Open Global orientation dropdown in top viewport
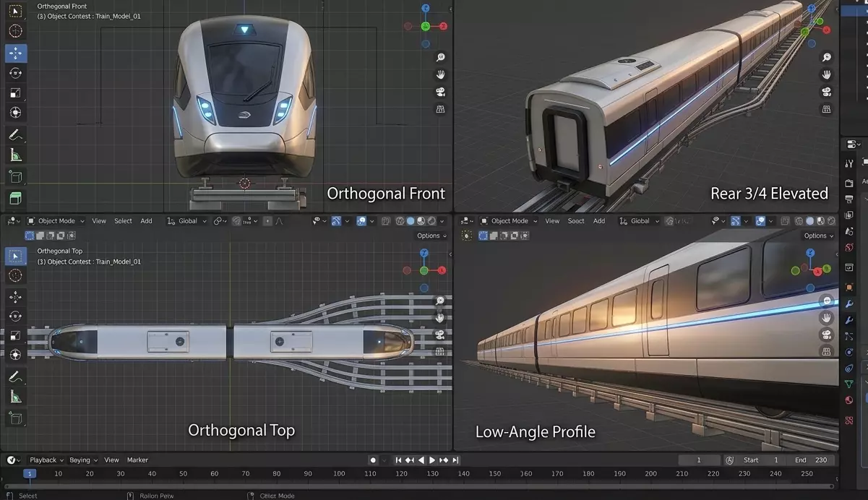This screenshot has height=500, width=868. point(186,221)
